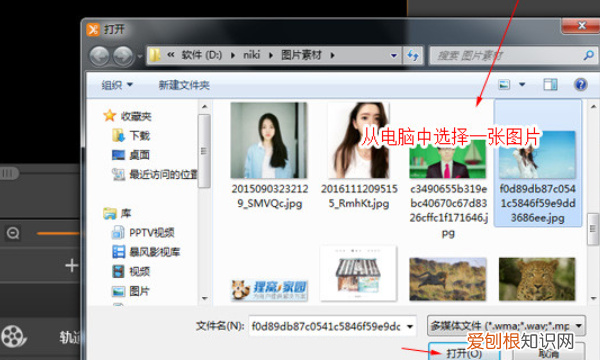Open the 收藏夹 favorites star entry
Screen dimensions: 600x360
pos(128,116)
